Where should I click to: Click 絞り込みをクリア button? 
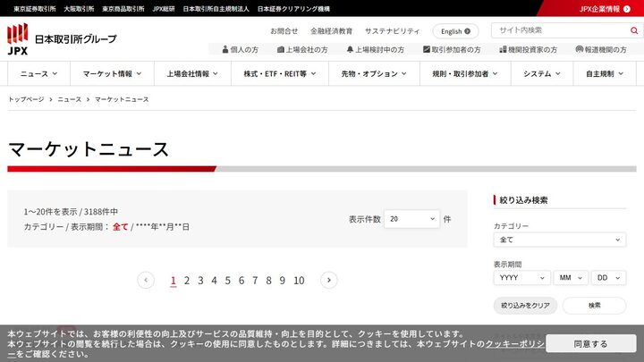525,306
